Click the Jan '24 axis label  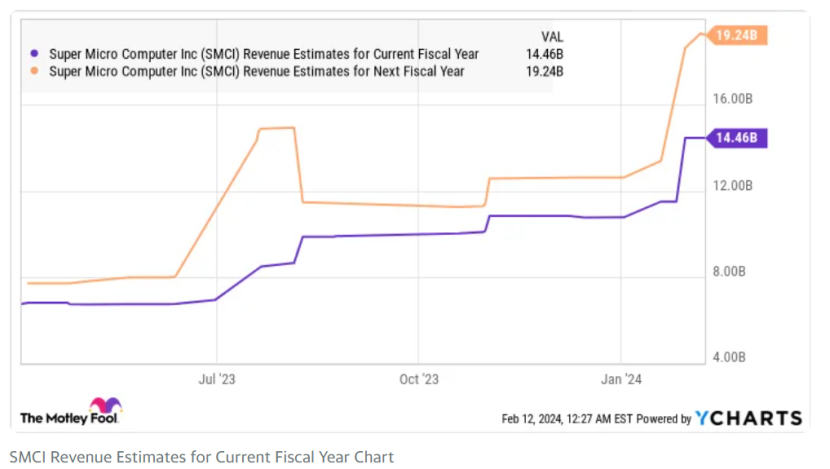click(621, 380)
